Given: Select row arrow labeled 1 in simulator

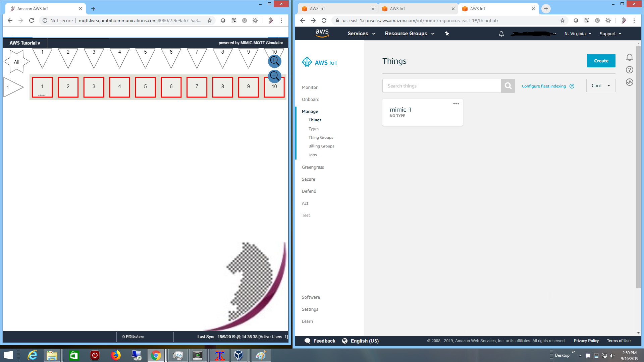Looking at the screenshot, I should point(13,87).
